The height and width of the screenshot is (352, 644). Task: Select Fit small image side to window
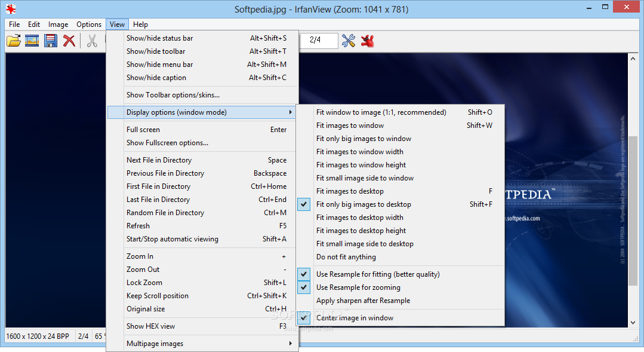coord(400,178)
